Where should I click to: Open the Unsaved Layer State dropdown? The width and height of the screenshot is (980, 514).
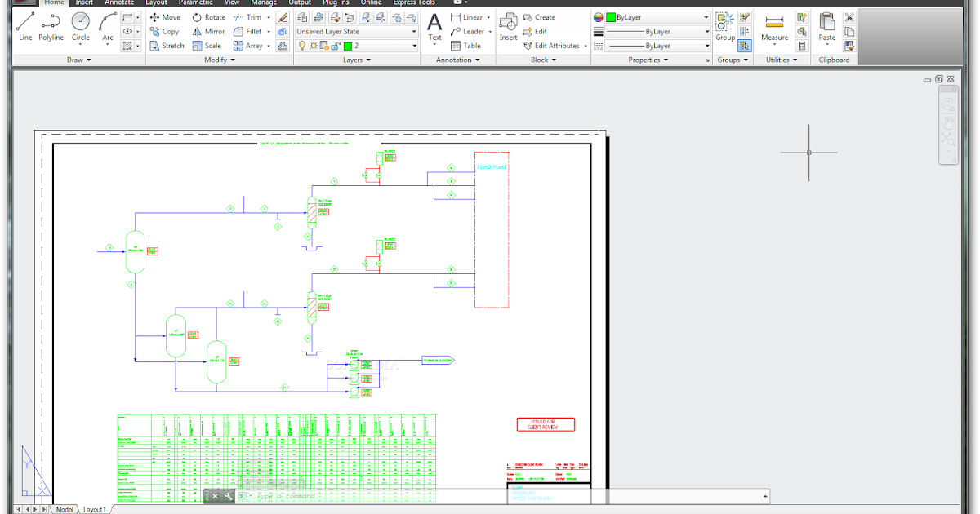pyautogui.click(x=357, y=31)
